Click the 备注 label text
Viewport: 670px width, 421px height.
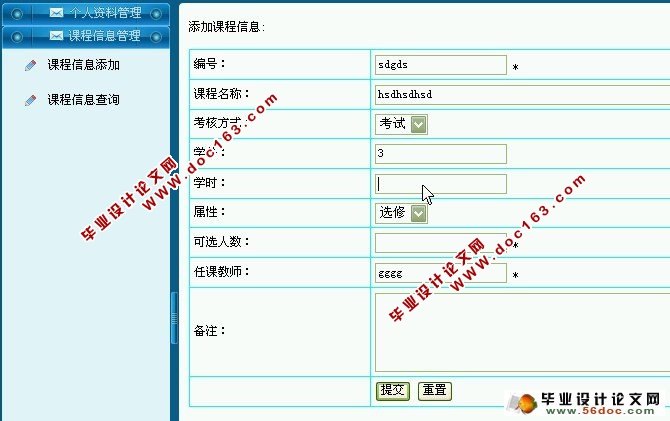pyautogui.click(x=209, y=331)
